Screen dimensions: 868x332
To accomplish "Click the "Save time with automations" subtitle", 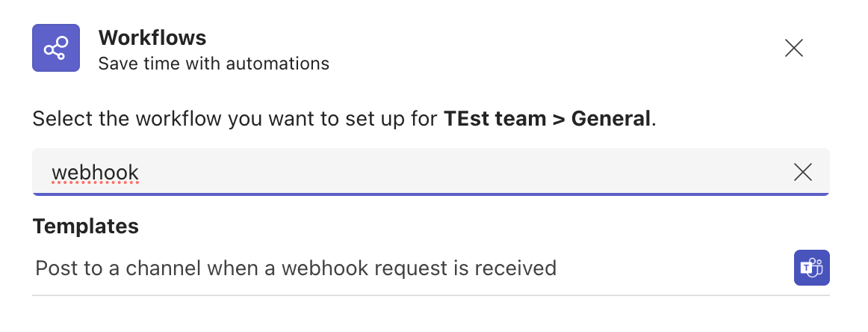I will point(214,64).
